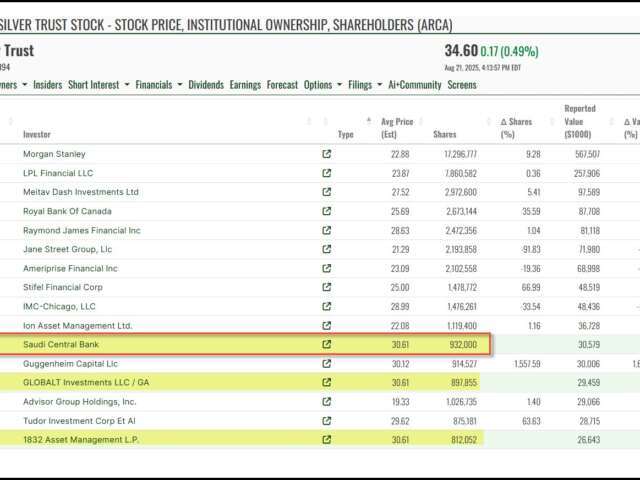Viewport: 640px width, 480px height.
Task: Open Tudor Investment Corp Et Al link
Action: coord(79,420)
